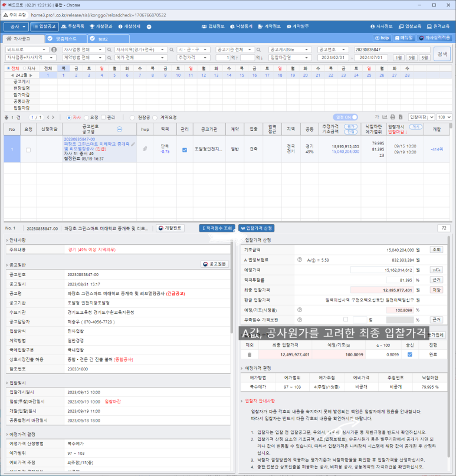Open the 추정가격 dropdown
The width and height of the screenshot is (456, 476).
(193, 57)
